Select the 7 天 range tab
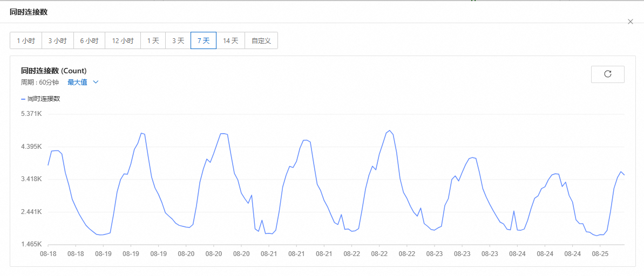The image size is (644, 276). coord(204,40)
